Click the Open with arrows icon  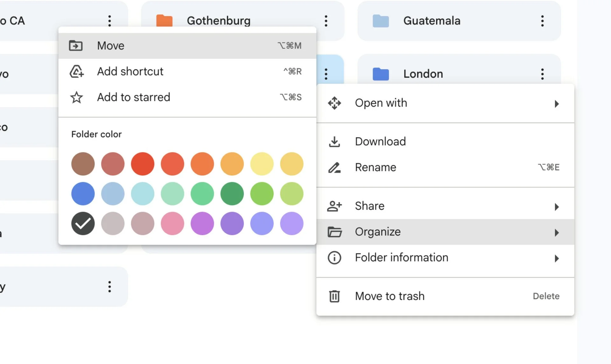[x=334, y=103]
